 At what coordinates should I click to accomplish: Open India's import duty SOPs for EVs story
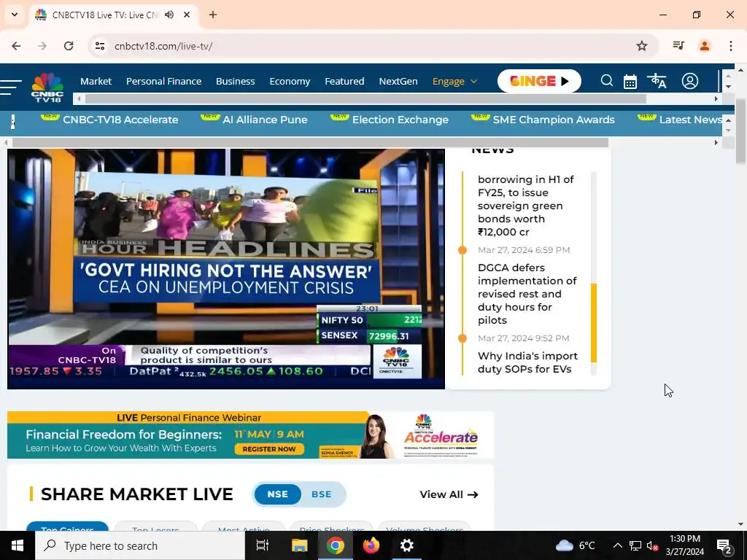pyautogui.click(x=527, y=362)
